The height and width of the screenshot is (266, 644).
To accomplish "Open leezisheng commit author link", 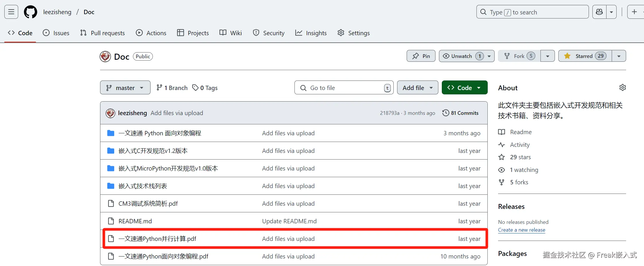I will (x=132, y=113).
